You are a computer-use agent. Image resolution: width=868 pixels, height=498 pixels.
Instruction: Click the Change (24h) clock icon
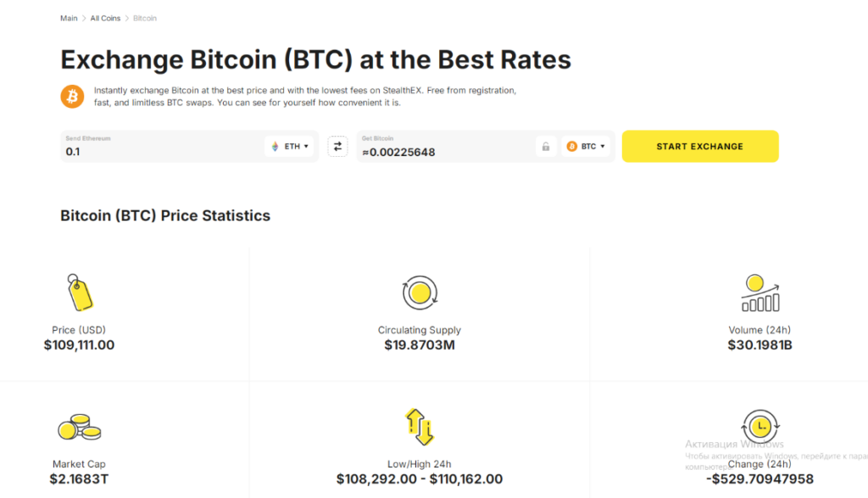click(x=760, y=427)
